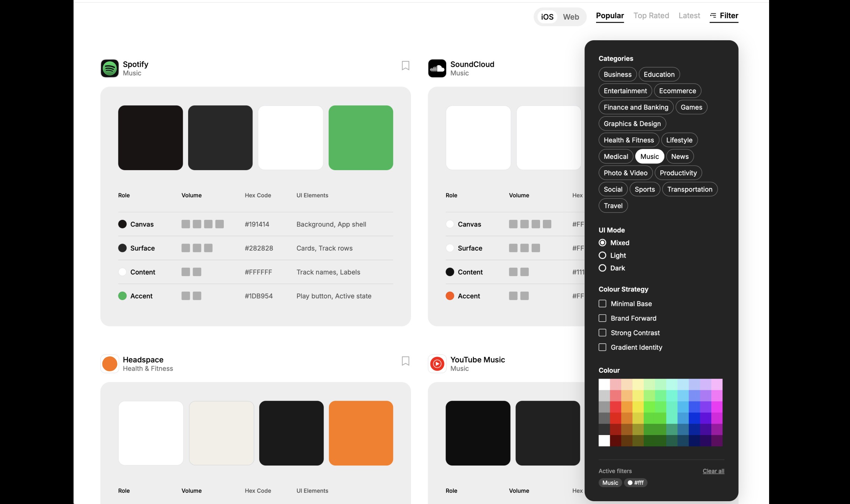850x504 pixels.
Task: Select the Health & Fitness category
Action: tap(629, 140)
